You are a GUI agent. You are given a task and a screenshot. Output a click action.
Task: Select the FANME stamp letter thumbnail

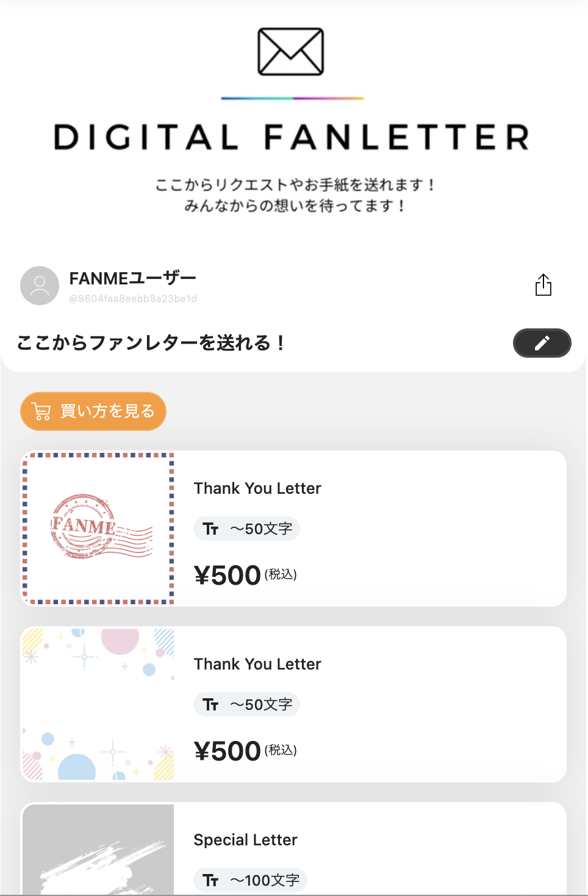click(x=98, y=529)
